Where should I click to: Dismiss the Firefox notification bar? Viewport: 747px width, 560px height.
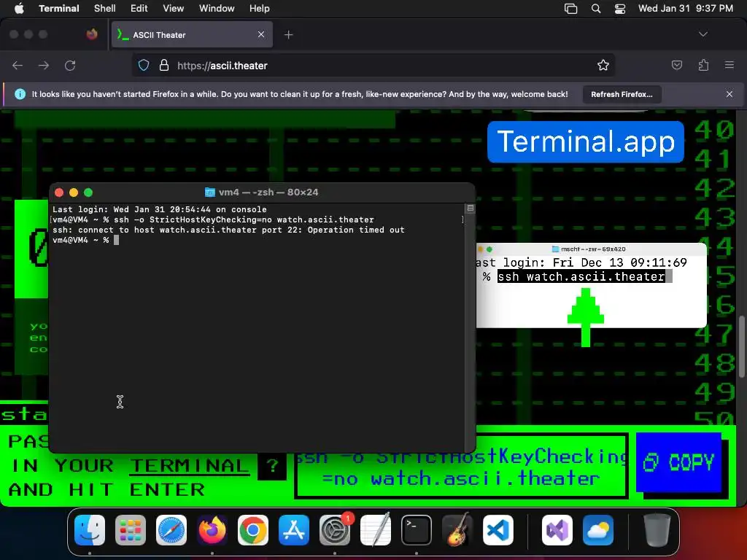coord(729,94)
